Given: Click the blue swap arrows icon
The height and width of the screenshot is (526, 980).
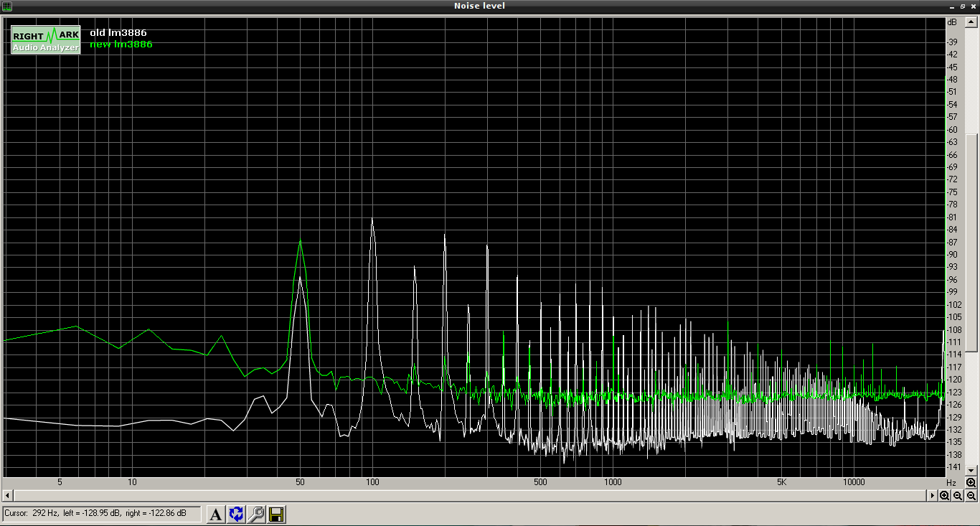Looking at the screenshot, I should (x=236, y=514).
